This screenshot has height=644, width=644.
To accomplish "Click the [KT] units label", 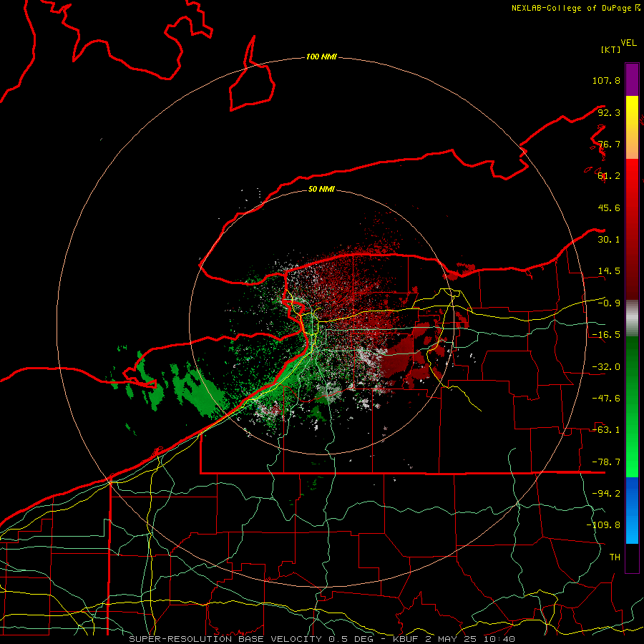I will 611,49.
